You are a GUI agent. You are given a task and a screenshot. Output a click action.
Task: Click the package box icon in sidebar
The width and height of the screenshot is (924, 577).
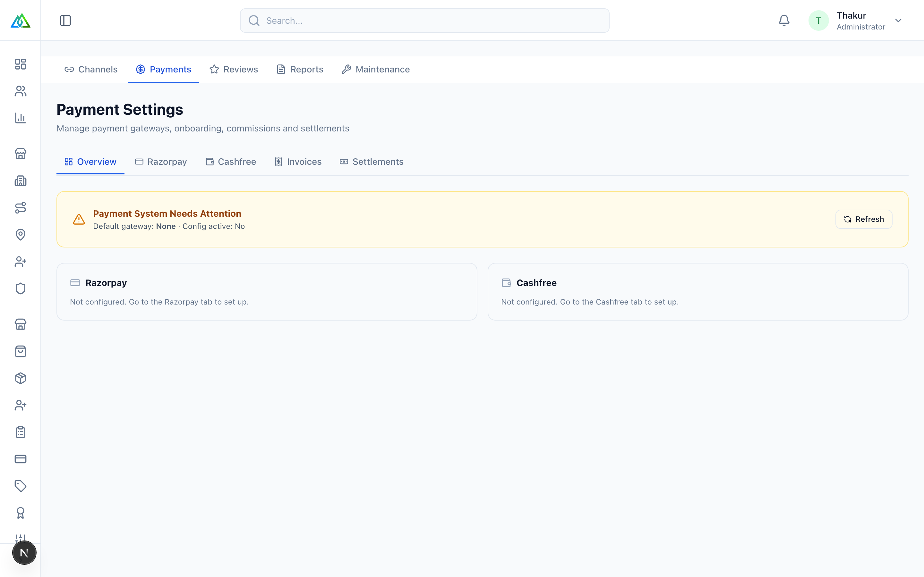tap(20, 378)
